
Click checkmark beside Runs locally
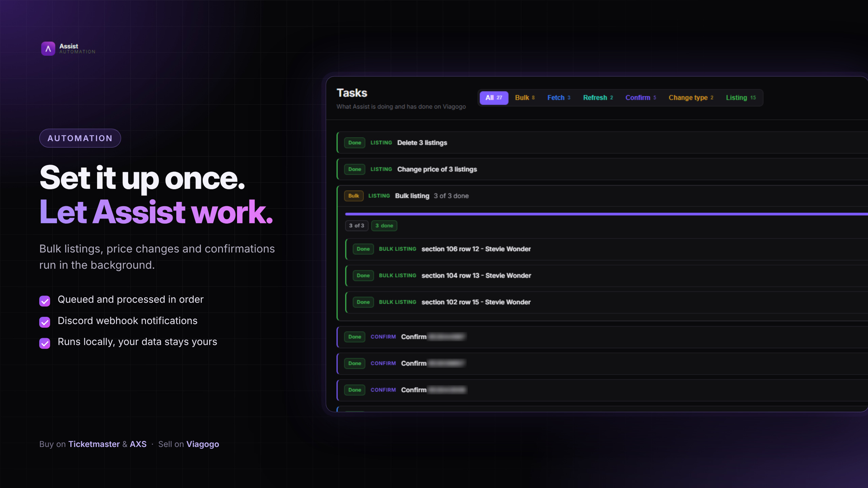pyautogui.click(x=45, y=343)
